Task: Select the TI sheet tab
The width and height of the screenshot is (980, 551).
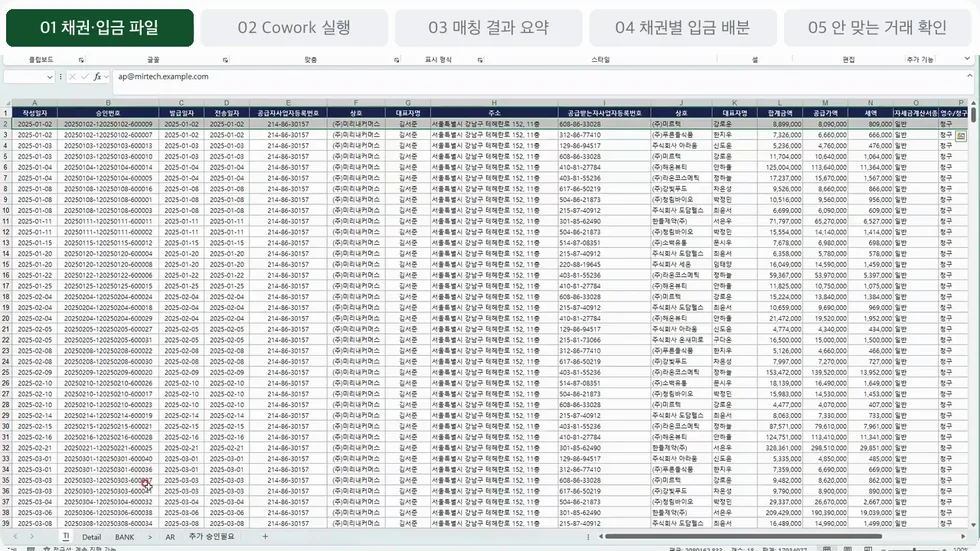Action: pos(66,537)
